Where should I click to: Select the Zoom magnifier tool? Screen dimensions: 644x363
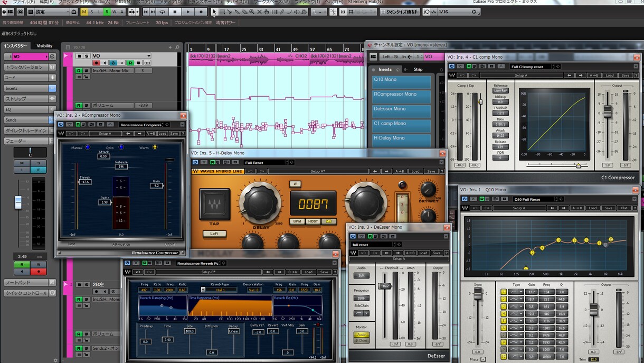pos(252,12)
